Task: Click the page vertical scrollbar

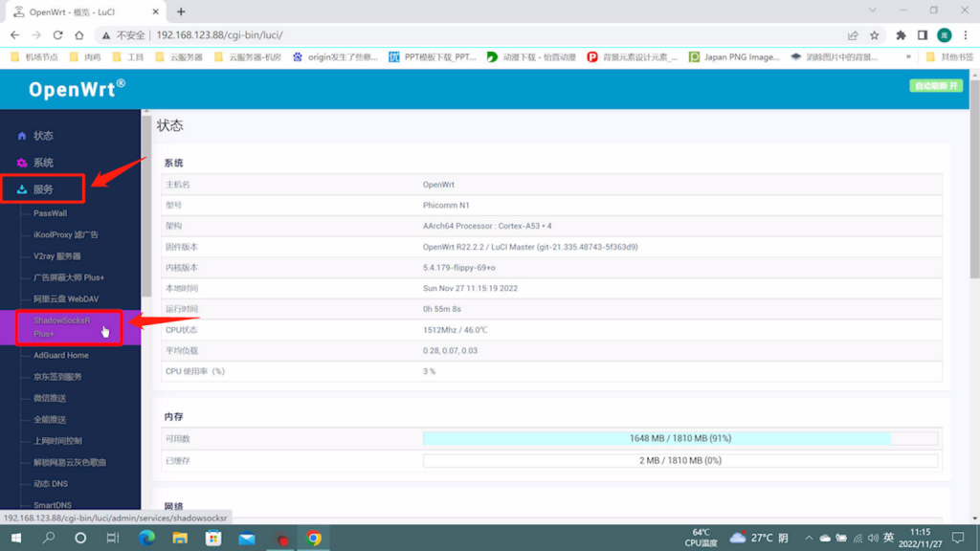Action: (974, 181)
